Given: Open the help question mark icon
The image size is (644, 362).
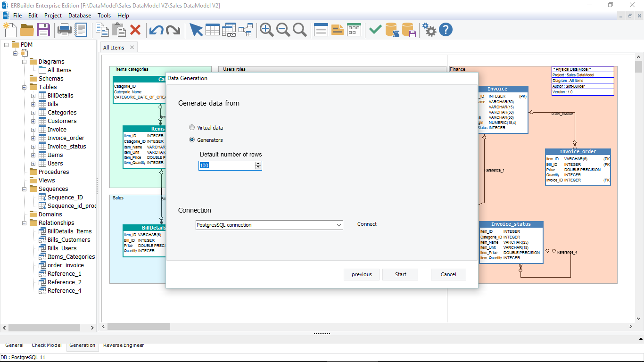Looking at the screenshot, I should click(445, 30).
